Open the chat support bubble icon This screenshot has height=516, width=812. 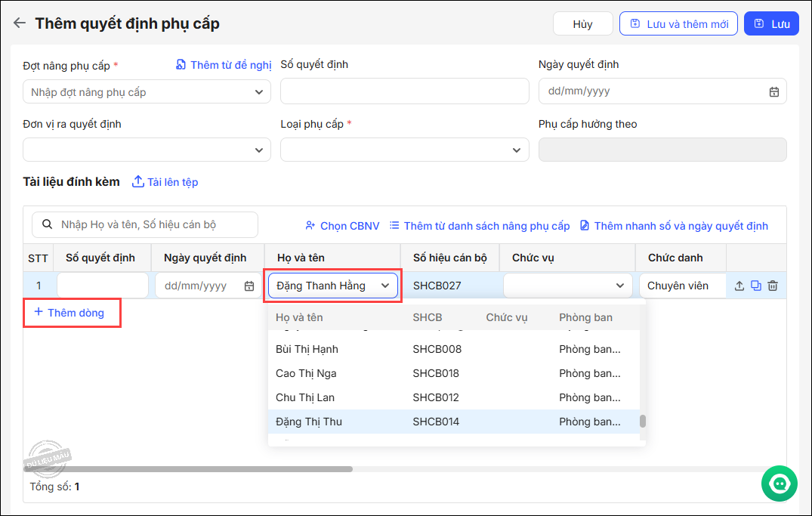[x=779, y=483]
